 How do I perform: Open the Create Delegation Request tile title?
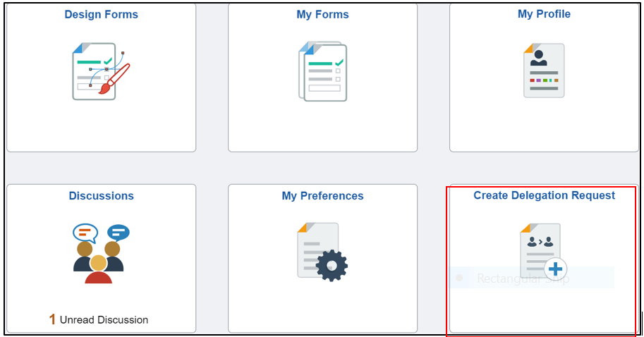[544, 196]
